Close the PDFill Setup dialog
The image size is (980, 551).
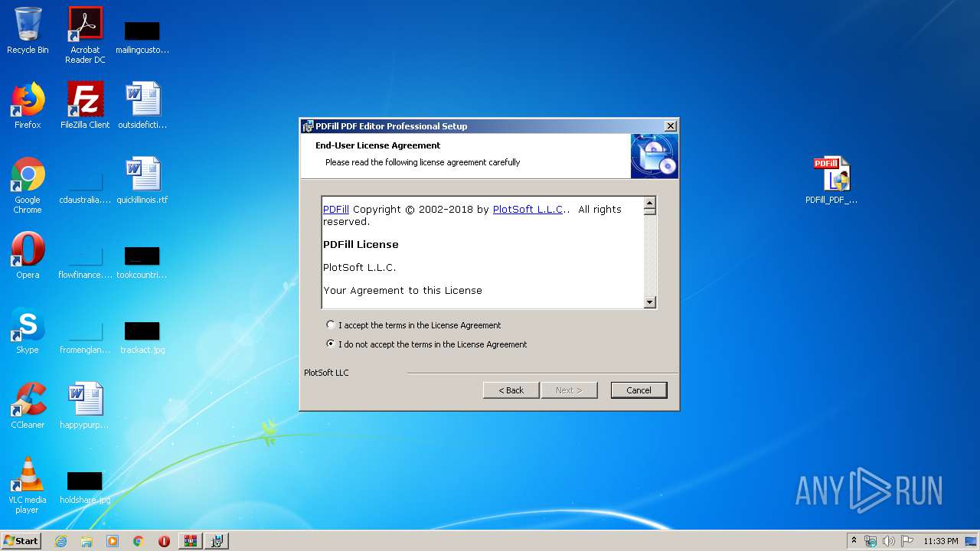click(670, 126)
